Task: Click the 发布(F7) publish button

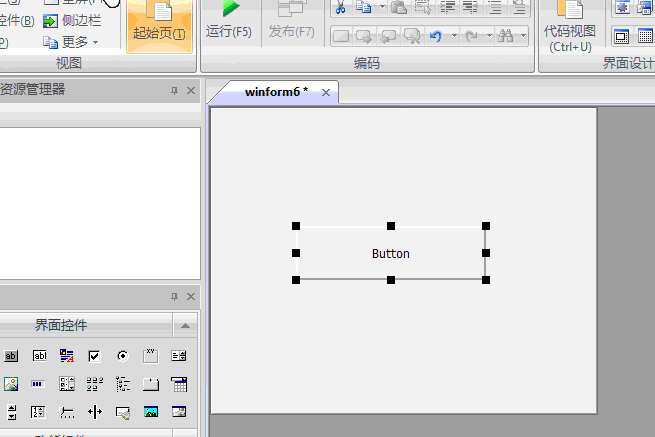Action: coord(292,21)
